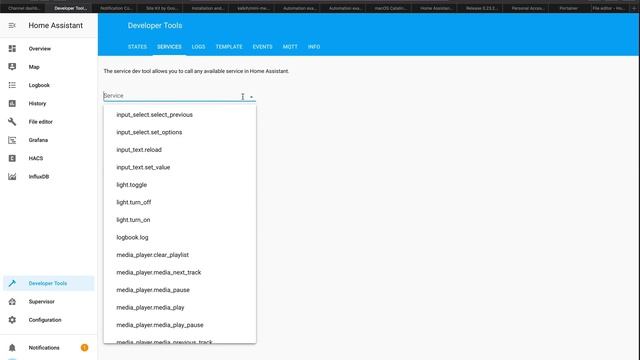Go to the Configuration sidebar label
This screenshot has width=640, height=360.
click(45, 320)
